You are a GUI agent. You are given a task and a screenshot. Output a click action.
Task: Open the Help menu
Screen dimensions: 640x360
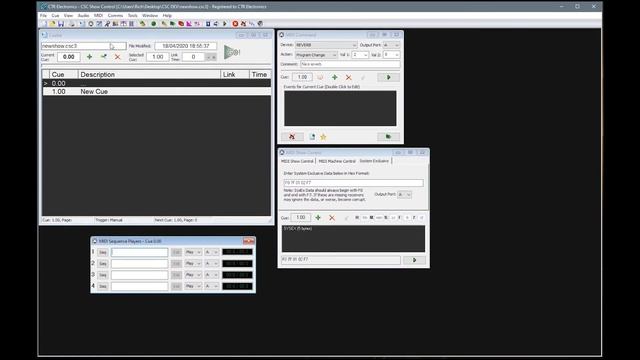167,16
